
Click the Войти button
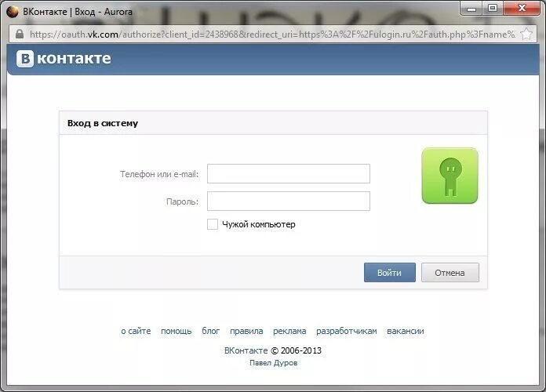pos(390,273)
